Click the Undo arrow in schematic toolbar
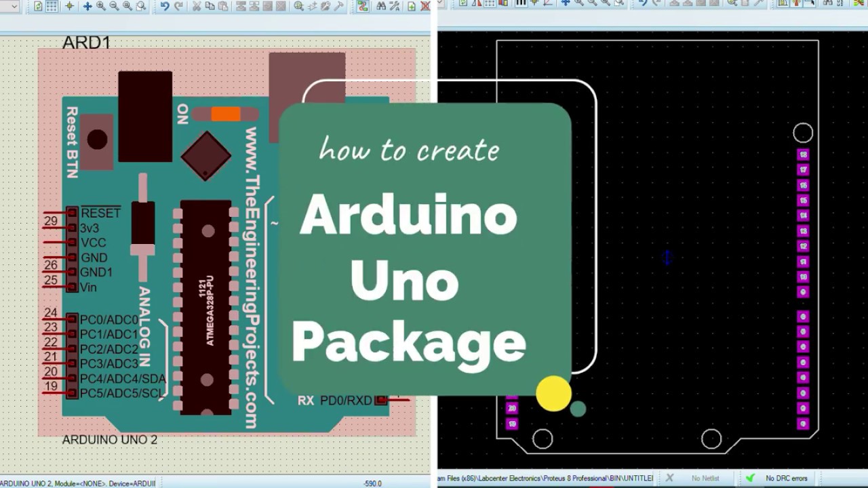 165,6
